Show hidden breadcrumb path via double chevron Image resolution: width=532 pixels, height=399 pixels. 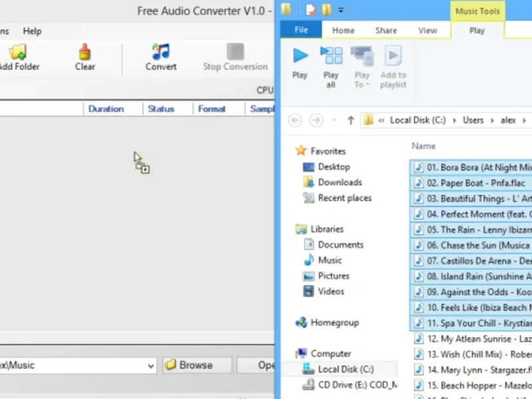click(381, 120)
